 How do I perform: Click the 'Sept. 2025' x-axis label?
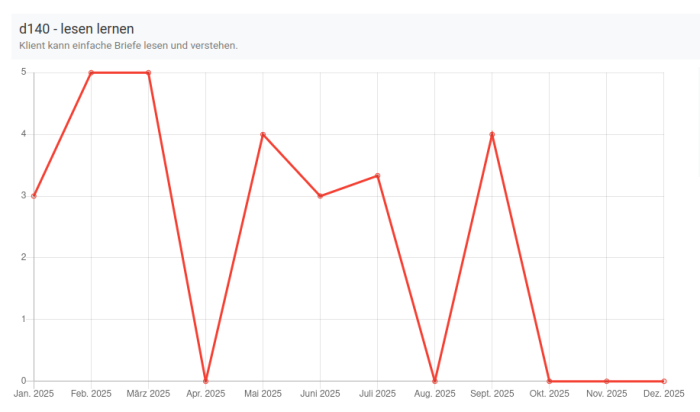492,395
